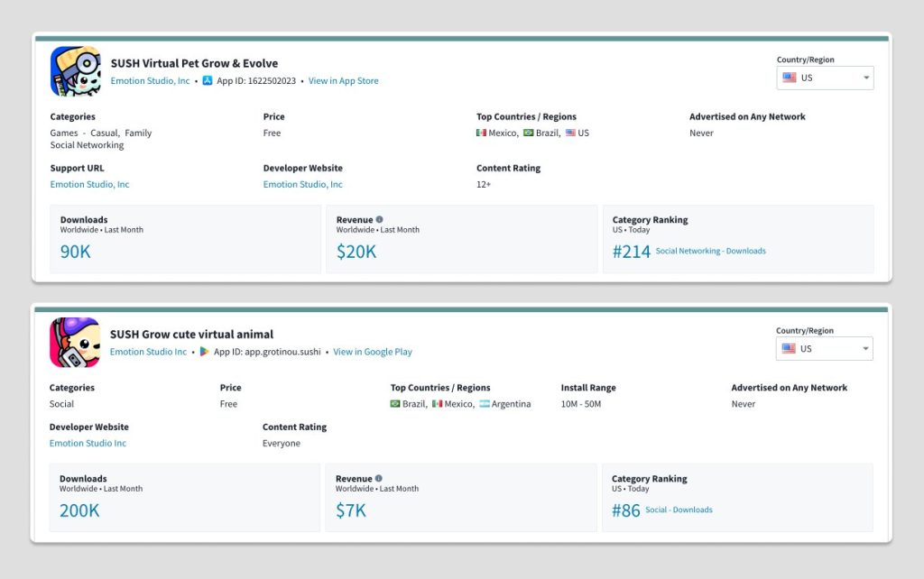Click the Revenue info icon in first card

(x=379, y=219)
